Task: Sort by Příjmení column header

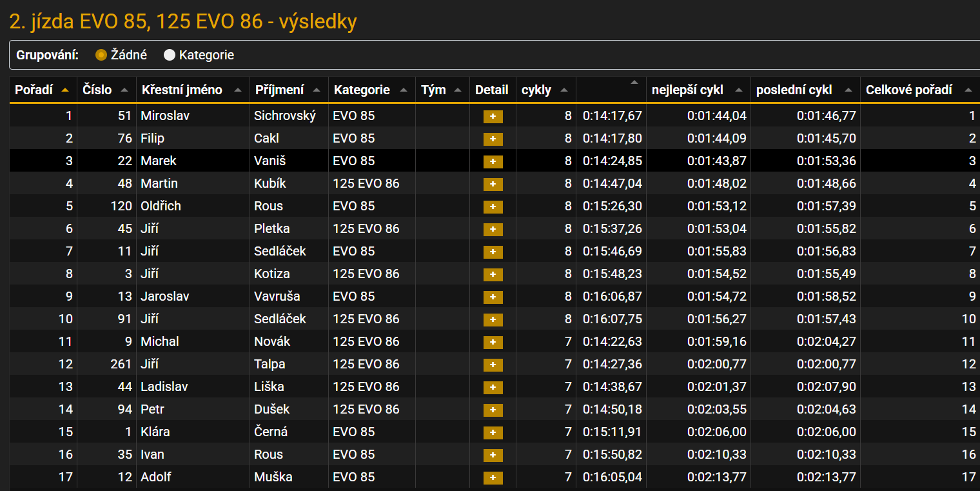Action: pyautogui.click(x=279, y=90)
